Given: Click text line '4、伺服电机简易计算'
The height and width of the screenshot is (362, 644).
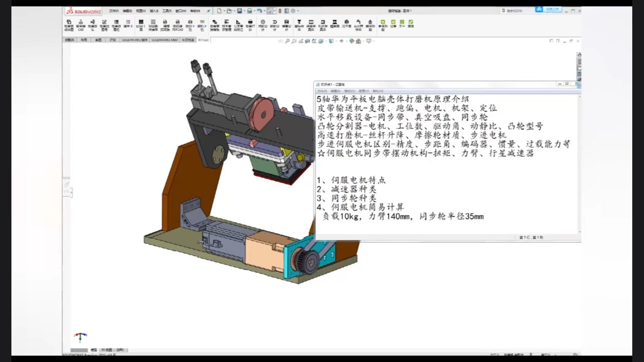Looking at the screenshot, I should pyautogui.click(x=360, y=207).
